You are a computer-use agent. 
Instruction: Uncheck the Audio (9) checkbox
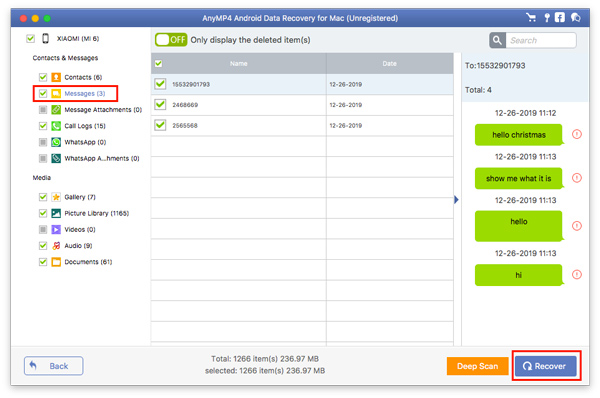click(43, 246)
